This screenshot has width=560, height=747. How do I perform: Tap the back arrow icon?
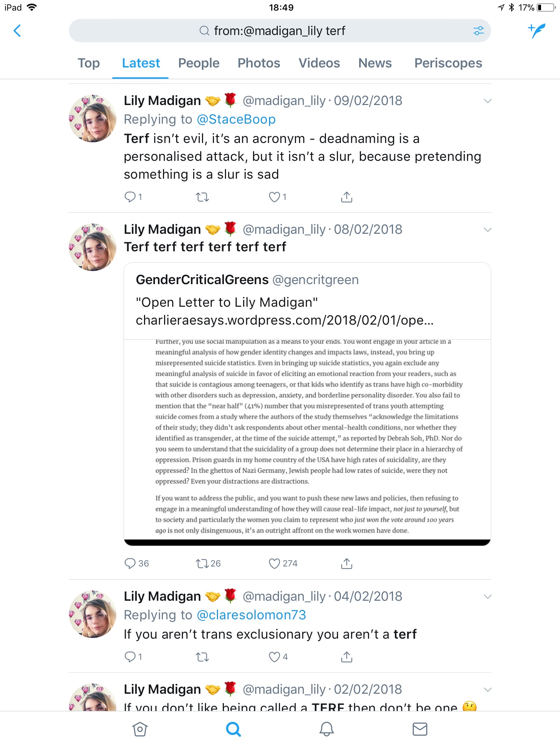coord(17,31)
